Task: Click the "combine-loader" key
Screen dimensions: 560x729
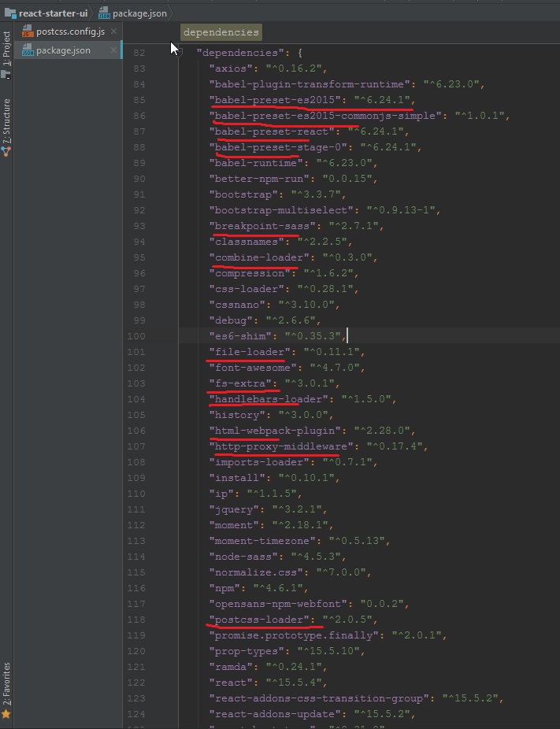Action: click(260, 257)
